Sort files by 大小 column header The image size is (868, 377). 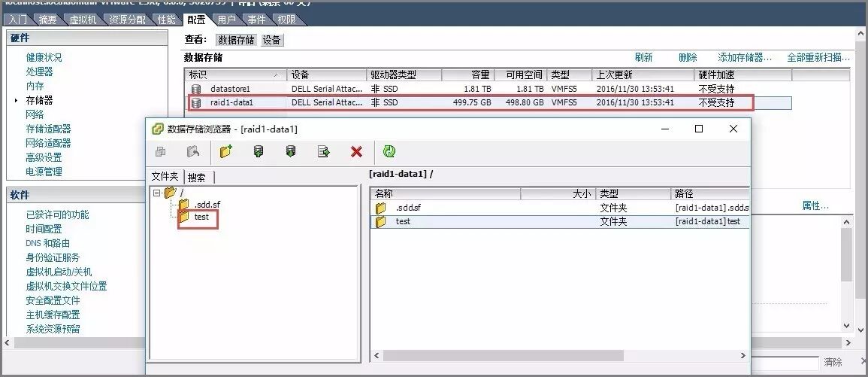point(558,193)
